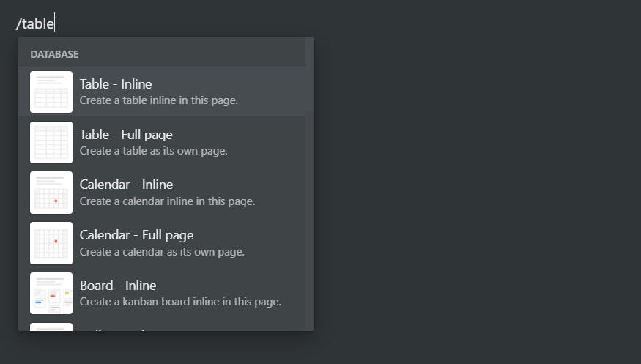Click 'Create a table as its own page.' text
Viewport: 641px width, 364px height.
153,151
